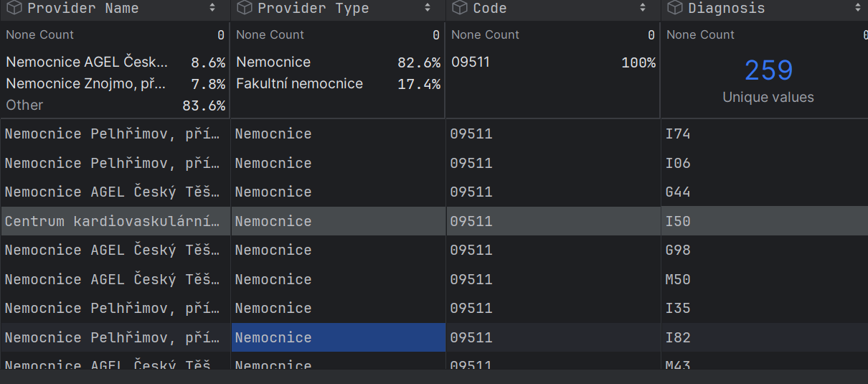Screen dimensions: 868x384
Task: Select the Fakultní nemocnice 17.4% statistic
Action: point(337,84)
